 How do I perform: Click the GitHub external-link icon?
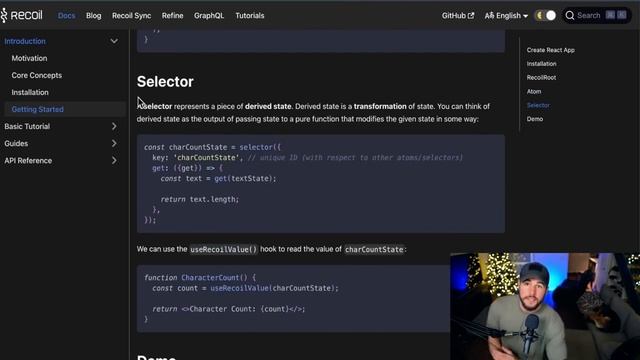coord(471,16)
